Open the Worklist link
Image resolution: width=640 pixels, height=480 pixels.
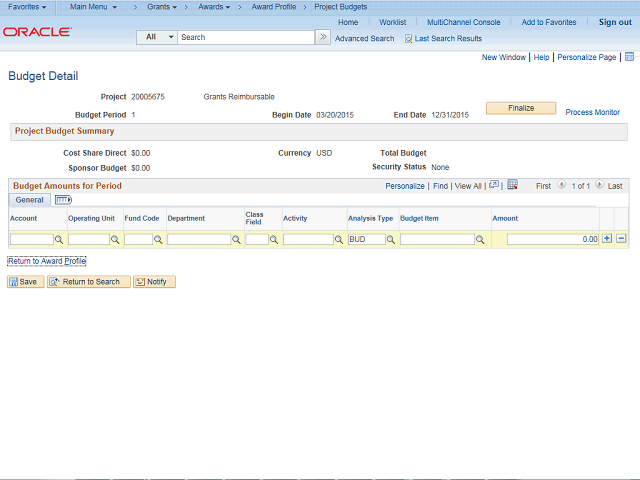393,22
